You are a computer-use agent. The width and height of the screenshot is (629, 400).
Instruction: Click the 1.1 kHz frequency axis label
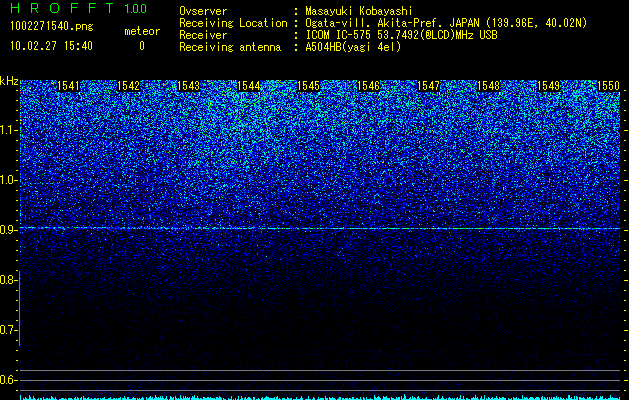click(8, 130)
